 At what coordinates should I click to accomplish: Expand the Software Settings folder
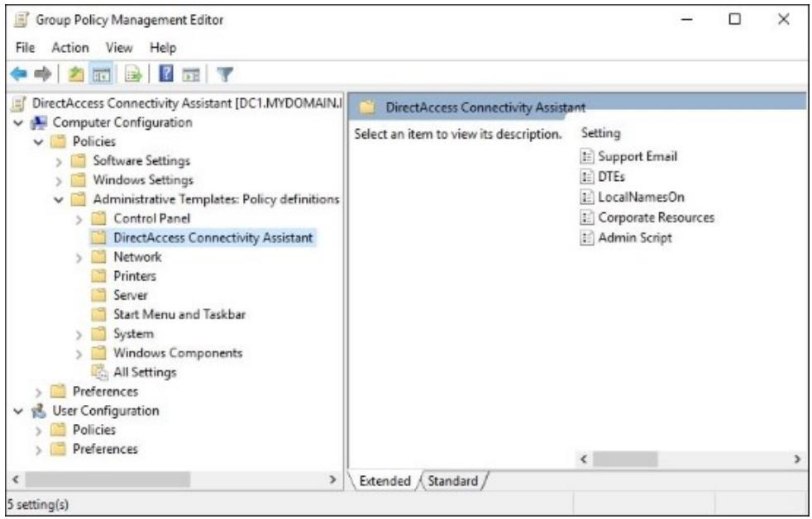click(x=59, y=161)
